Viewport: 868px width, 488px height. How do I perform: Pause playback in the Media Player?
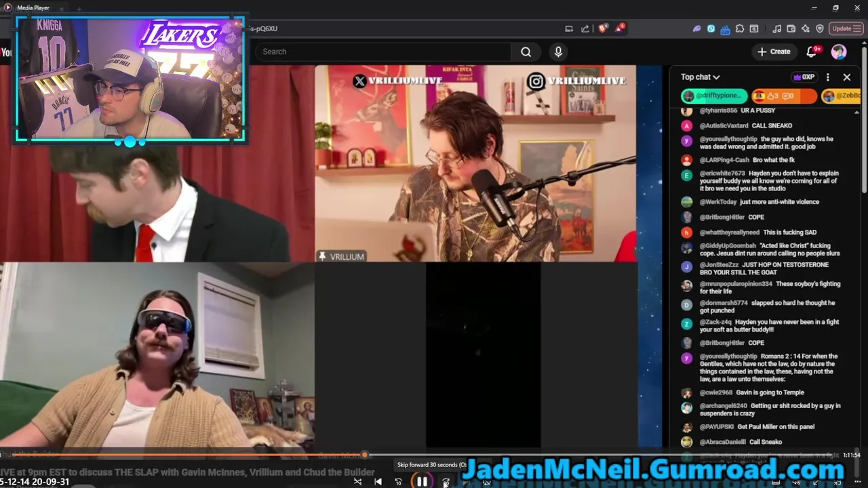[x=422, y=482]
